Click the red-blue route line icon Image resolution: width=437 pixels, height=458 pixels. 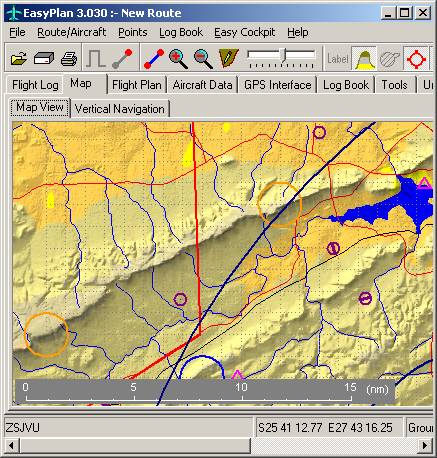[154, 59]
